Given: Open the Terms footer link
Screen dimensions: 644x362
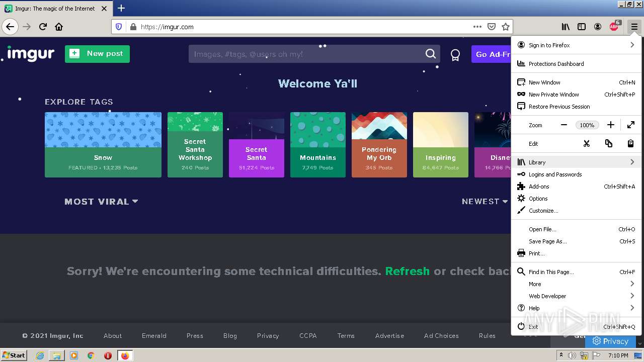Looking at the screenshot, I should coord(346,336).
